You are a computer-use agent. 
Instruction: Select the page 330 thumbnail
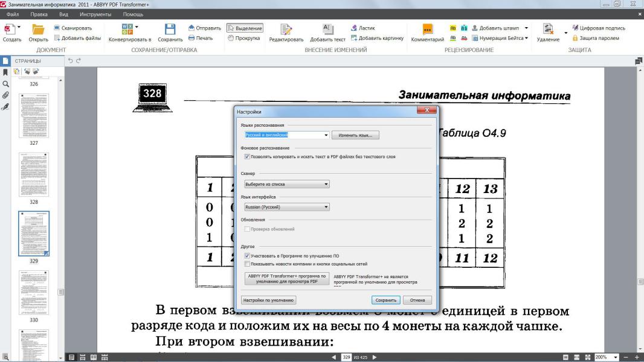(x=34, y=293)
